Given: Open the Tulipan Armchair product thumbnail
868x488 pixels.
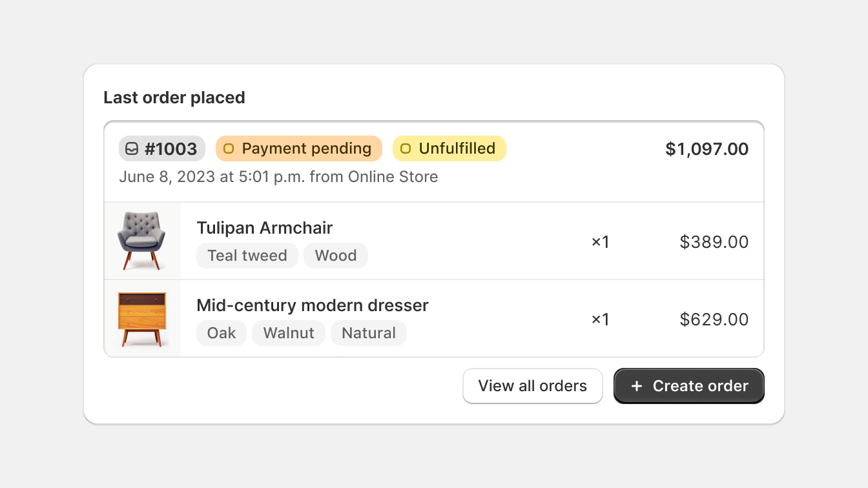Looking at the screenshot, I should click(142, 241).
